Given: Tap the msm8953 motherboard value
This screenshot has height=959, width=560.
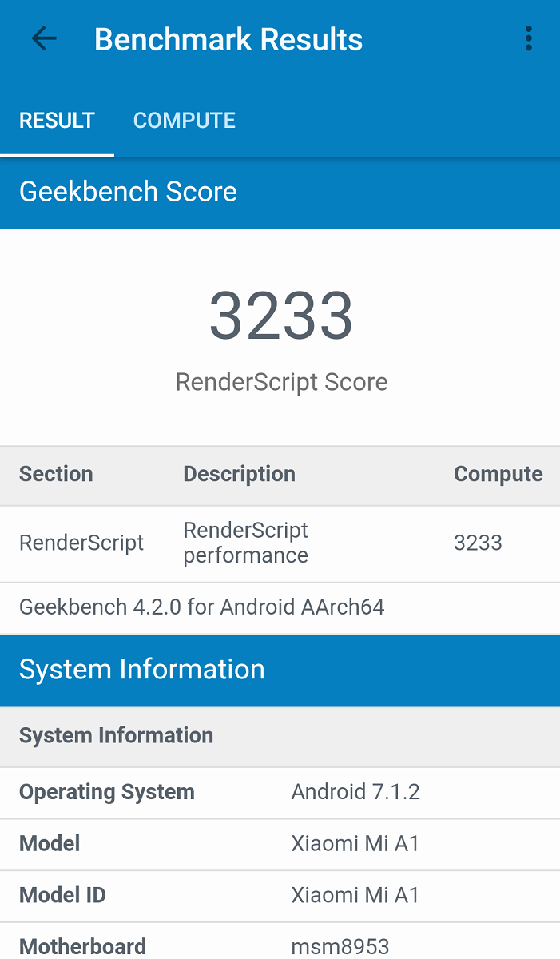Looking at the screenshot, I should [340, 947].
